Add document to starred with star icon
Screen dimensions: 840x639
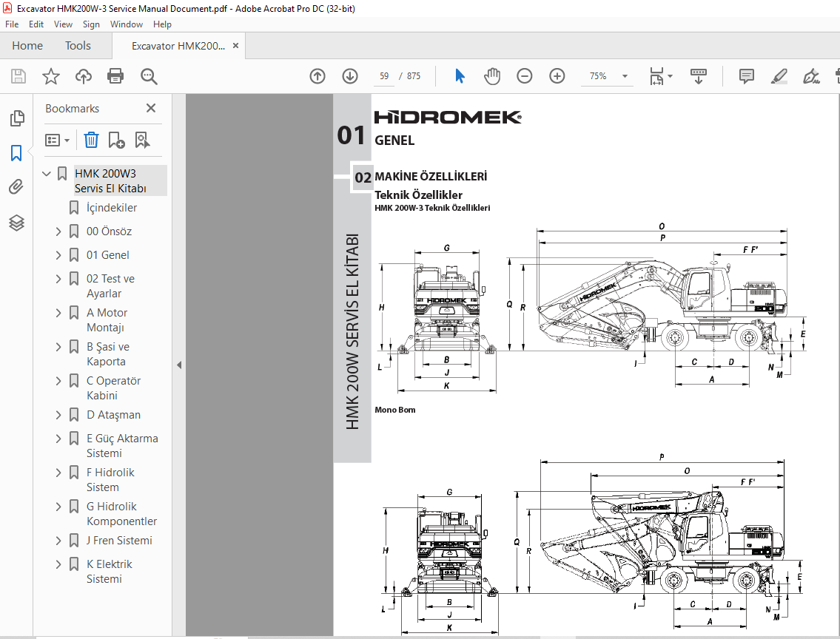click(x=51, y=76)
